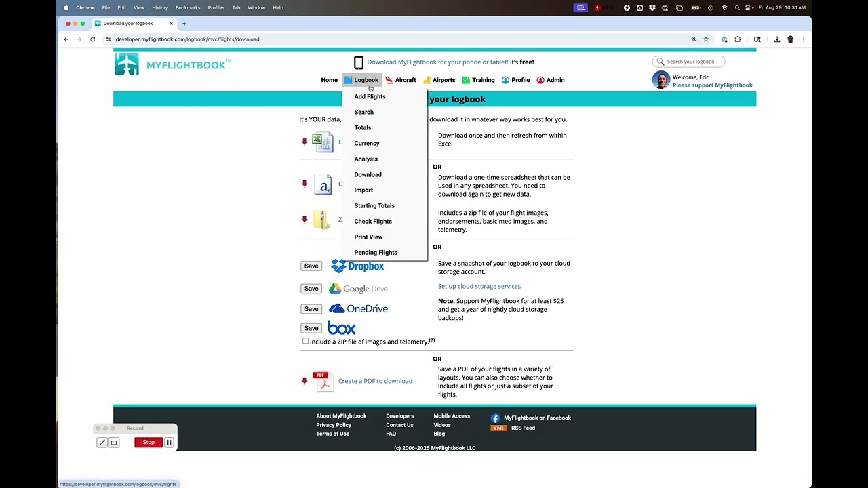The height and width of the screenshot is (488, 868).
Task: Click the user profile avatar photo
Action: (661, 80)
